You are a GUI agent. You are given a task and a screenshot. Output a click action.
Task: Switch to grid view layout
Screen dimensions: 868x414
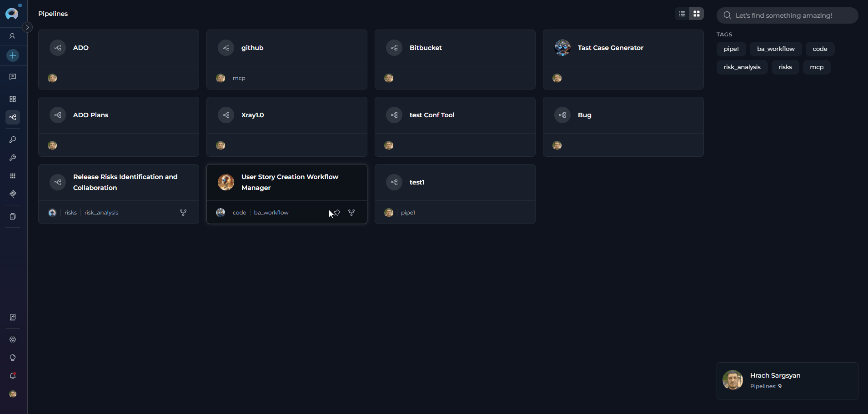pyautogui.click(x=697, y=14)
